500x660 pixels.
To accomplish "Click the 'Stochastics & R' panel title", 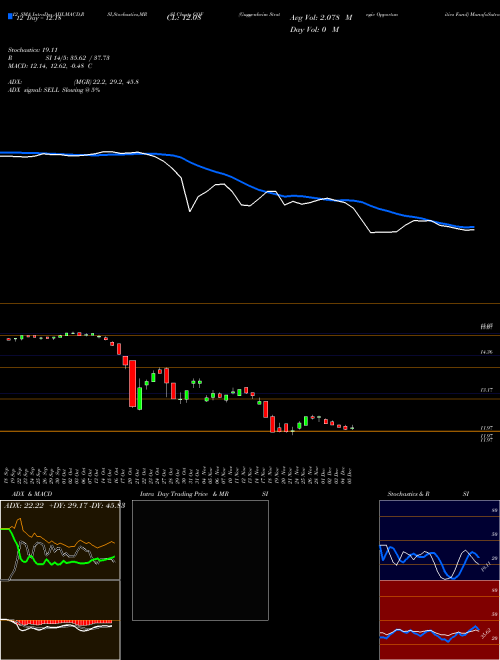I will click(x=408, y=494).
